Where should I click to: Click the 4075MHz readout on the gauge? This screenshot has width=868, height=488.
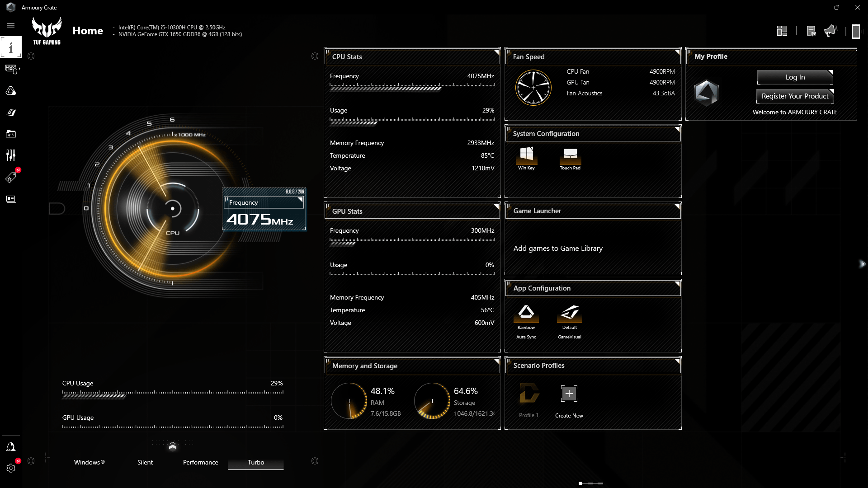click(259, 220)
